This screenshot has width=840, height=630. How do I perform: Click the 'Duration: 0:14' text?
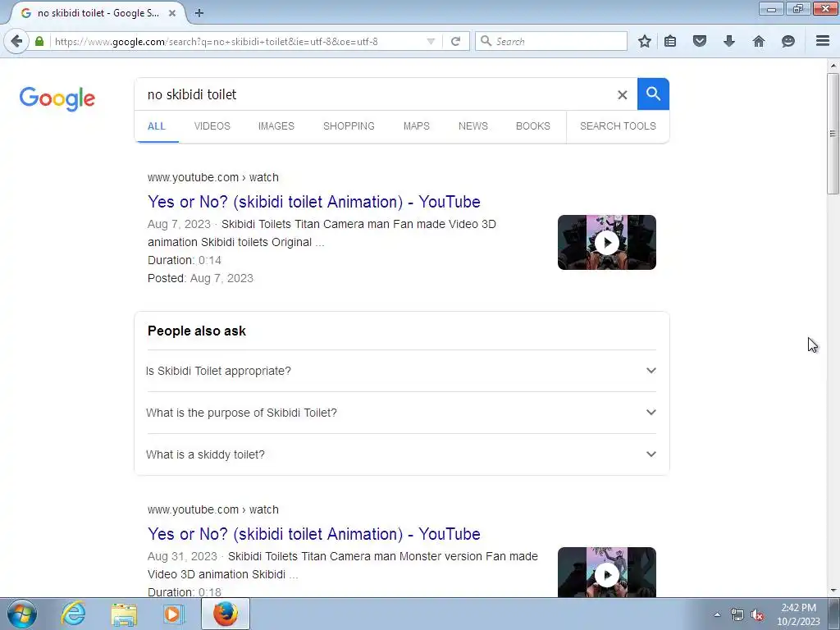185,260
